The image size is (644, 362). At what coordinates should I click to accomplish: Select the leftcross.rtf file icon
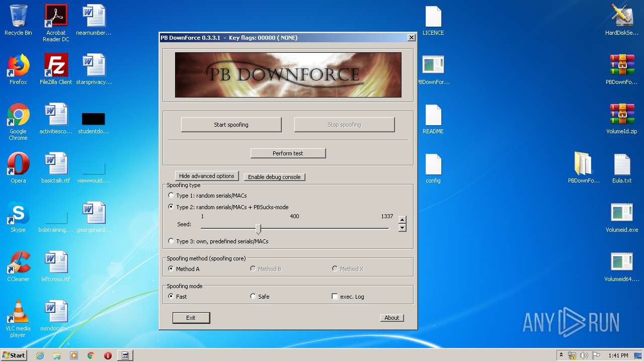[x=56, y=266]
